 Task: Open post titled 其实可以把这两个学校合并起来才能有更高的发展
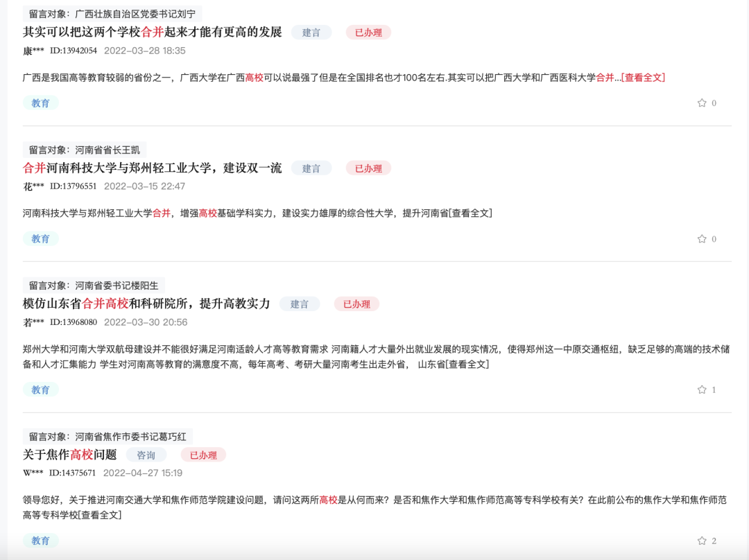(x=152, y=33)
